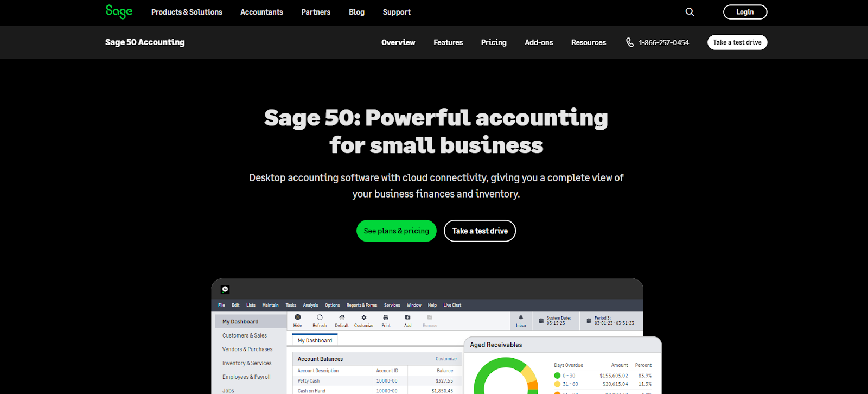The width and height of the screenshot is (868, 394).
Task: Click the Sage 50 Accounting title link
Action: click(145, 42)
